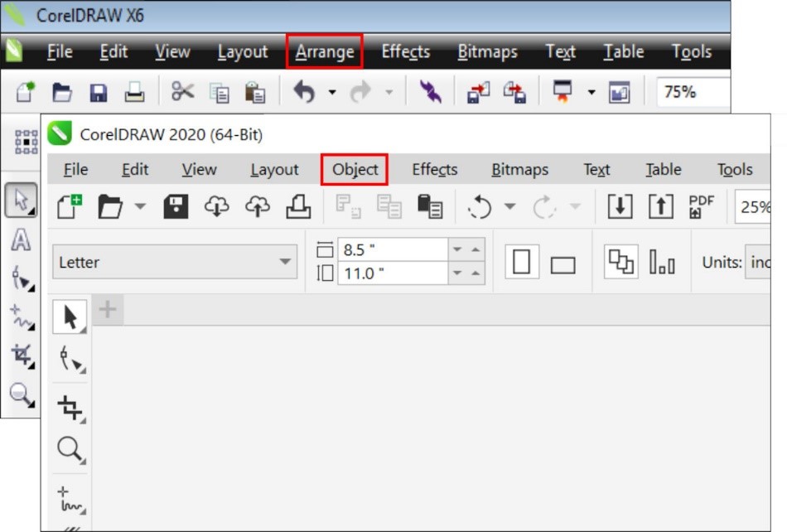Expand Open recent dropdown arrow in 2020
The image size is (787, 532).
140,206
